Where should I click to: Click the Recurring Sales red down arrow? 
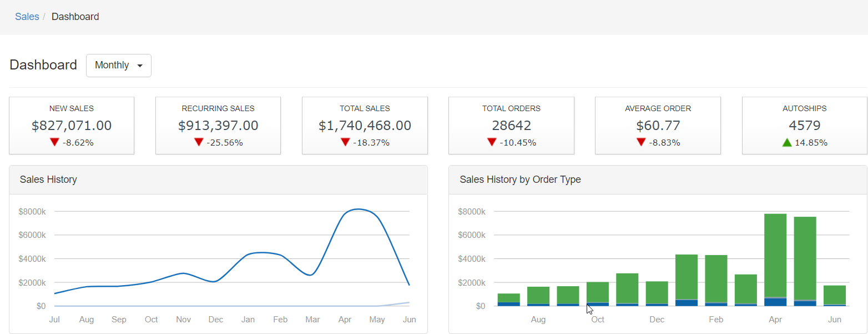click(199, 142)
